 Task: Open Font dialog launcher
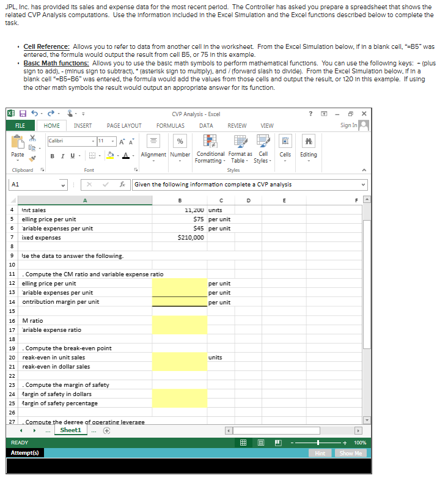pos(136,170)
